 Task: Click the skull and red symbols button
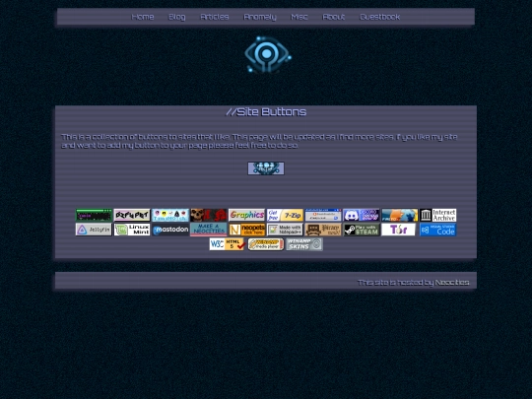208,215
